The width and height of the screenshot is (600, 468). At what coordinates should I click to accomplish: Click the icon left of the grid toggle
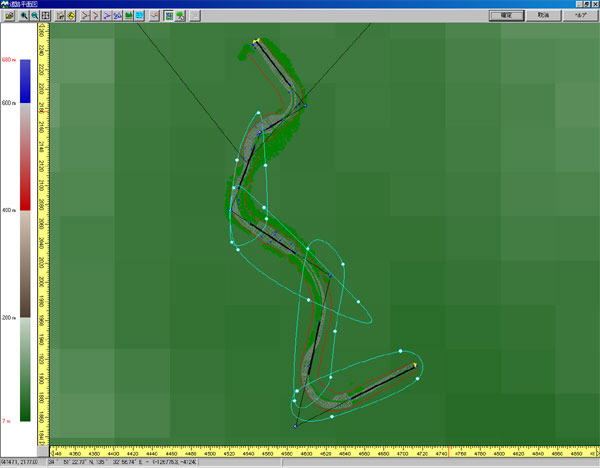point(154,16)
